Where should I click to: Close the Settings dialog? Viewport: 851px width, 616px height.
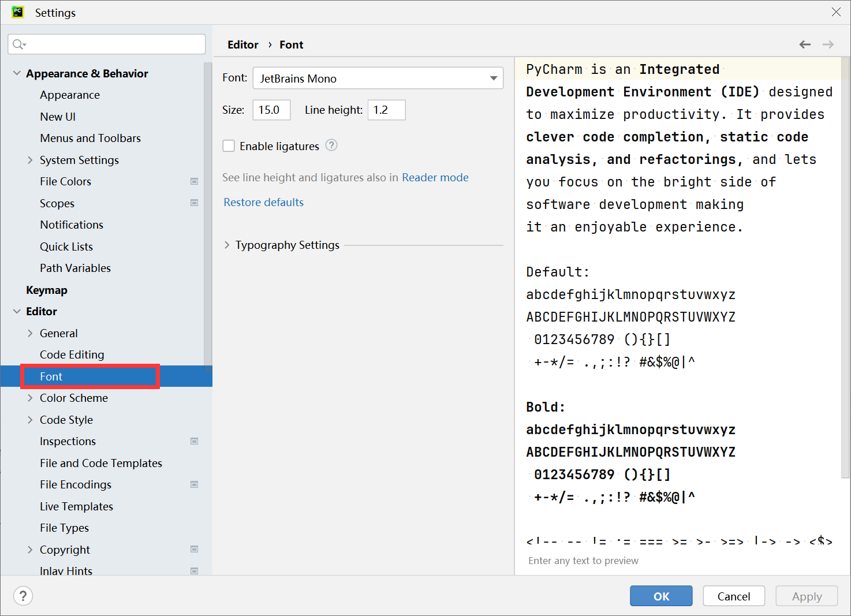pos(836,12)
